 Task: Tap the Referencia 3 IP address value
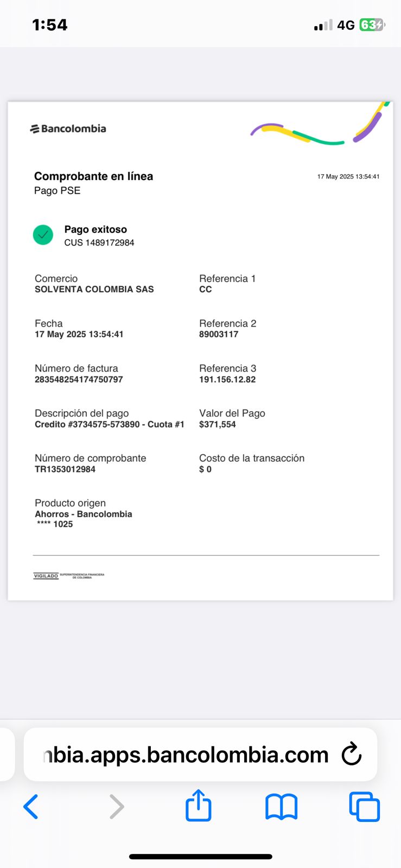pyautogui.click(x=227, y=379)
